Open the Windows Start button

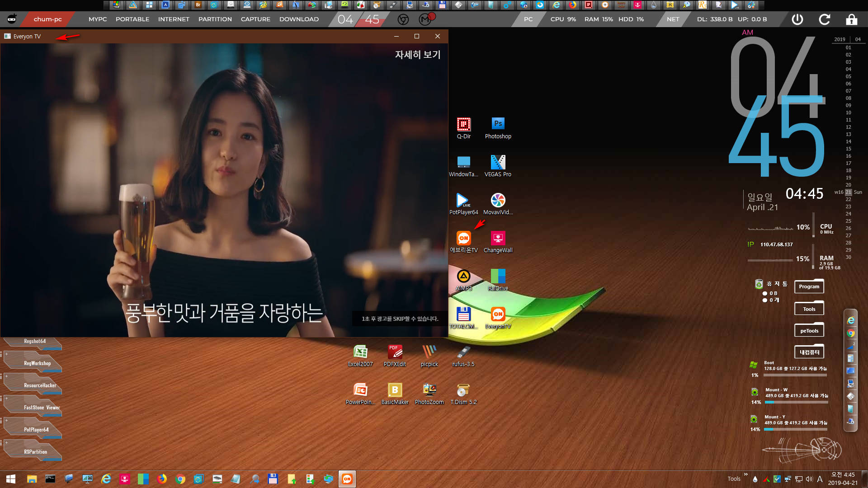click(x=11, y=479)
